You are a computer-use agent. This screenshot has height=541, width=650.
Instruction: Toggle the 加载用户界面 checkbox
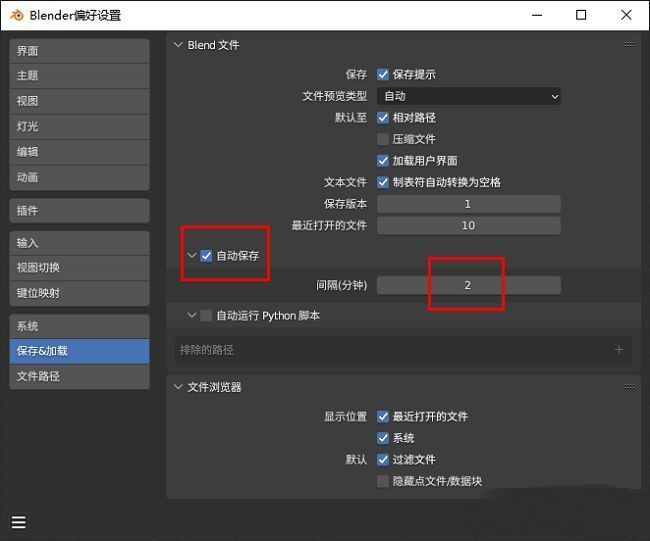click(x=383, y=161)
